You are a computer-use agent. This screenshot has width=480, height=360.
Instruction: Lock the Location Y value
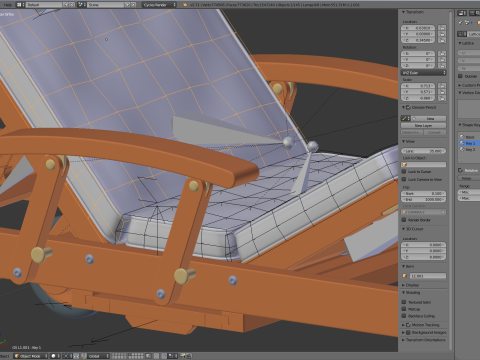click(x=442, y=34)
